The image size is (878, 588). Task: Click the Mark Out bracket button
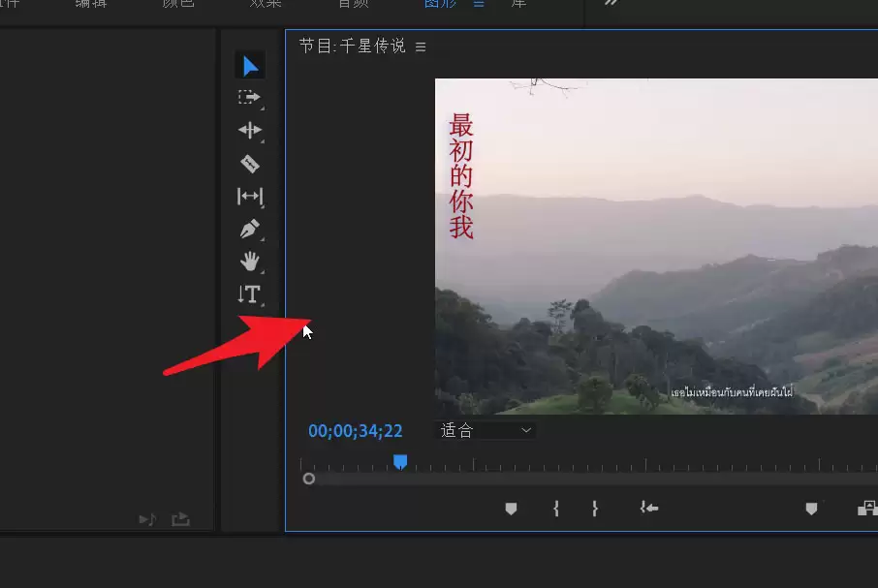point(595,509)
